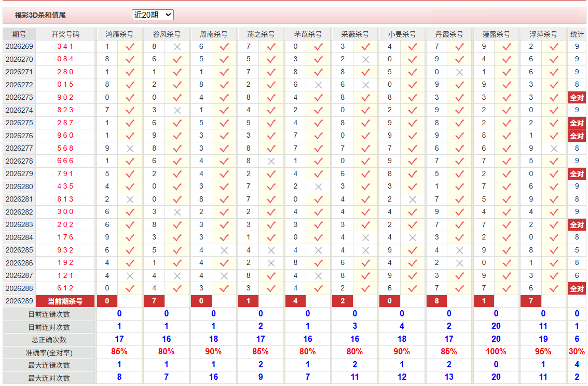Click the X mark for 谷风杀号 in row 2026274
The height and width of the screenshot is (386, 588).
click(x=177, y=110)
